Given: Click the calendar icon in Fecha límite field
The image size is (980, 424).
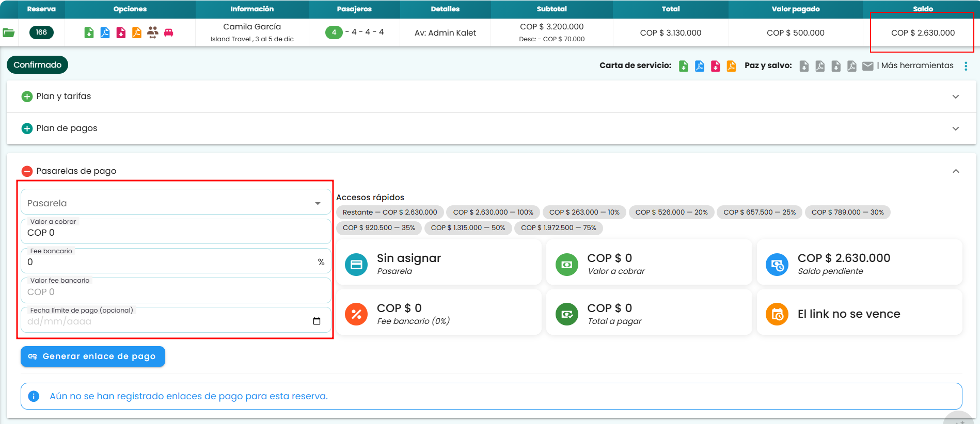Looking at the screenshot, I should (317, 321).
